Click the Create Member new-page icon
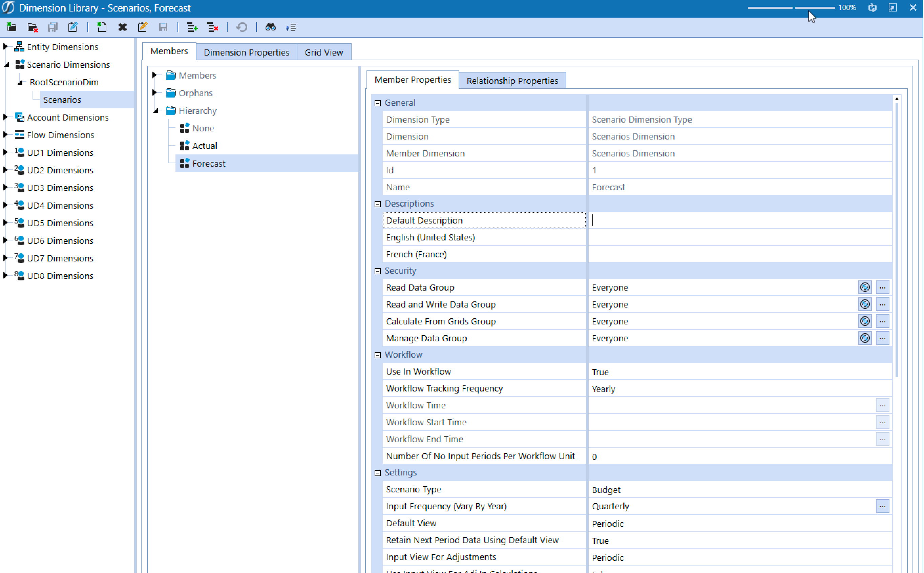 [102, 27]
